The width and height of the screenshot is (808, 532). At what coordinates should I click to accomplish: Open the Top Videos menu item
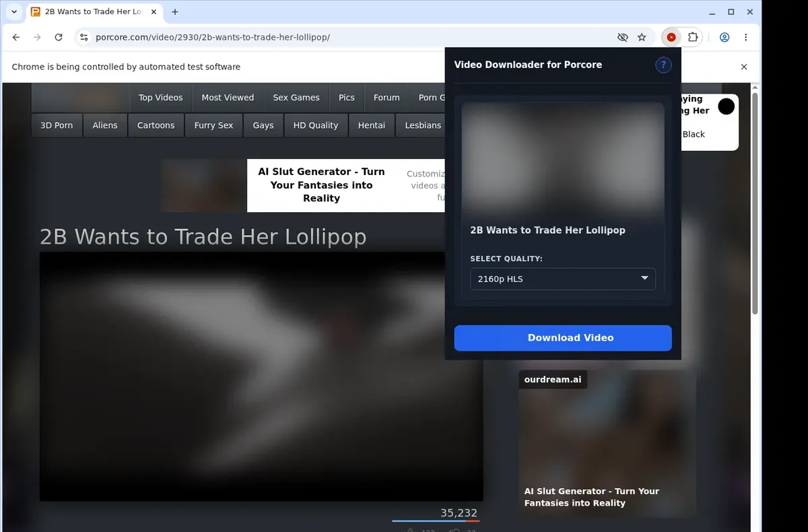click(x=160, y=98)
